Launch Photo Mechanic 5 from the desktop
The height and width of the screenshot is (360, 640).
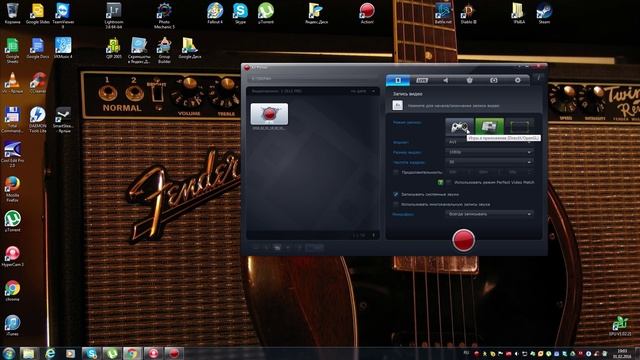tap(164, 15)
